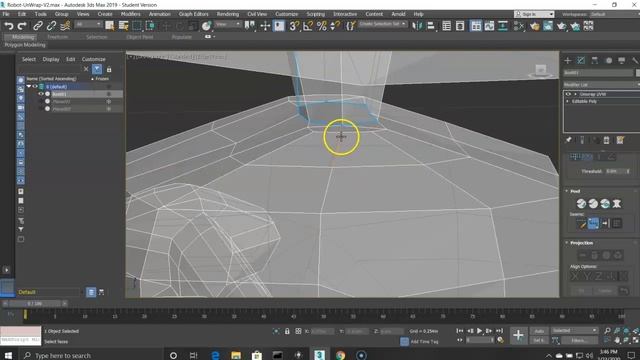This screenshot has height=360, width=640.
Task: Open Select menu in Scene Explorer
Action: [x=29, y=59]
